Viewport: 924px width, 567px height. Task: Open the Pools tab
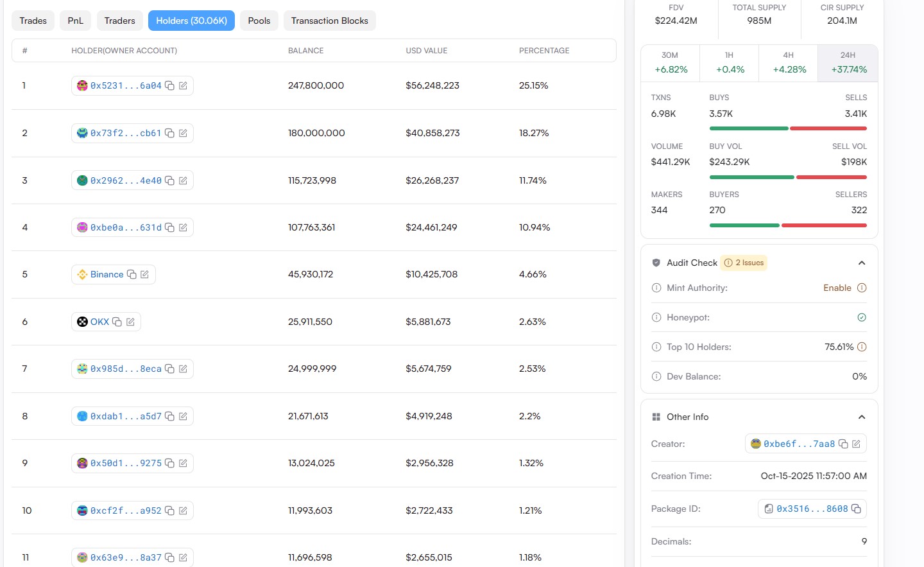pyautogui.click(x=259, y=21)
